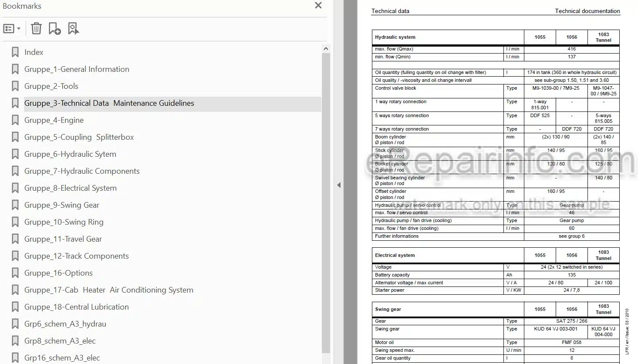Delete the selected bookmark with trash icon

(x=36, y=29)
